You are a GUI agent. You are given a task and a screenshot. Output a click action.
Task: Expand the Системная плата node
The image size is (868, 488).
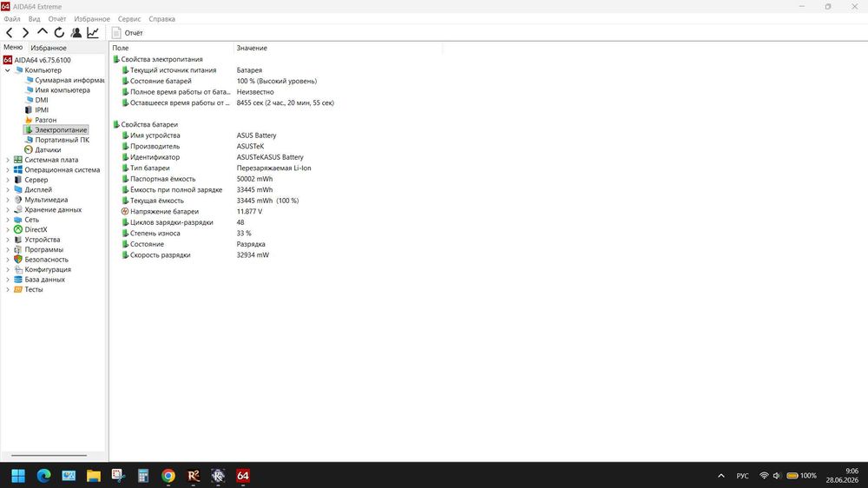pyautogui.click(x=7, y=160)
